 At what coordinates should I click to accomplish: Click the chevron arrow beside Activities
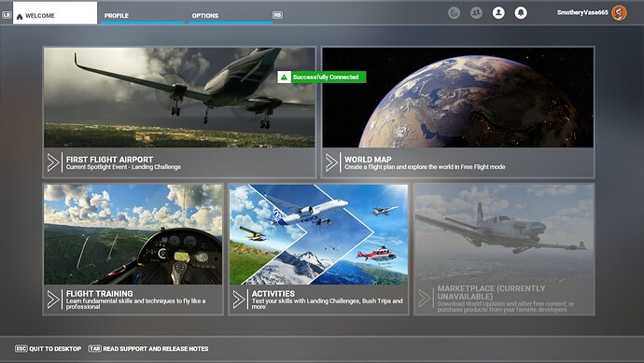tap(239, 300)
